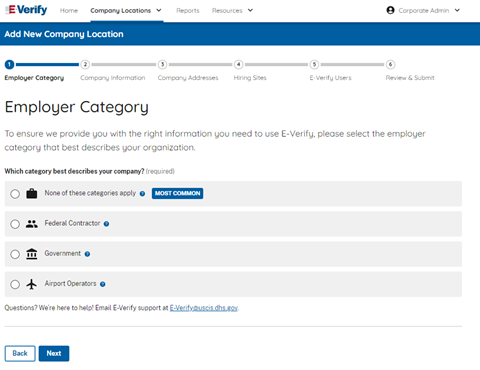Expand the Corporate Admin account chevron
The image size is (480, 370).
pyautogui.click(x=457, y=10)
